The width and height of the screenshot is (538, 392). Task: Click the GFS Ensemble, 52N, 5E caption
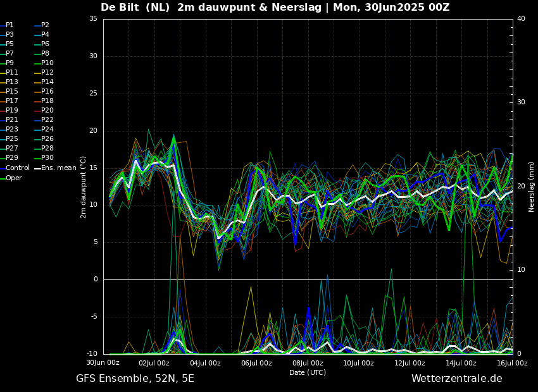pos(135,379)
